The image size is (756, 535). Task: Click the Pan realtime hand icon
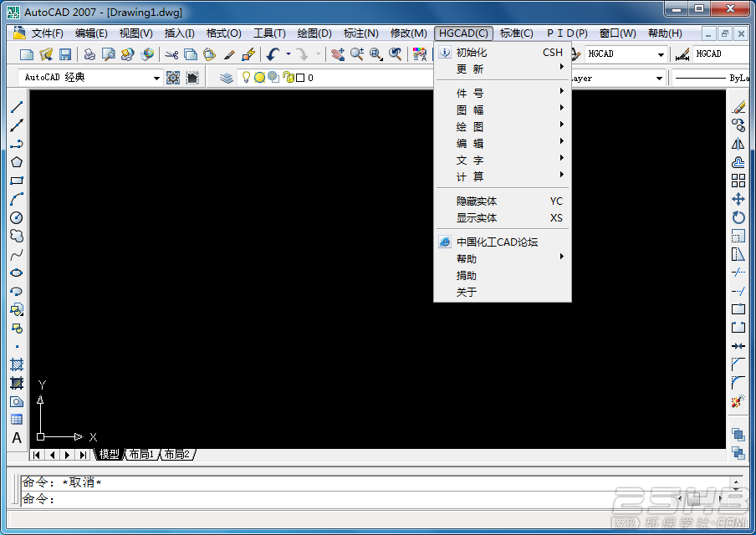[338, 54]
